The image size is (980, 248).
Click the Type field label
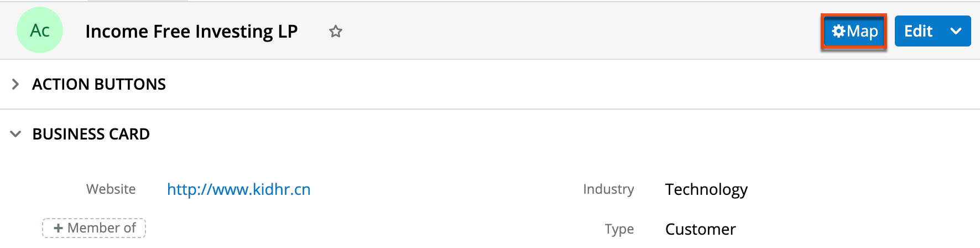tap(619, 229)
